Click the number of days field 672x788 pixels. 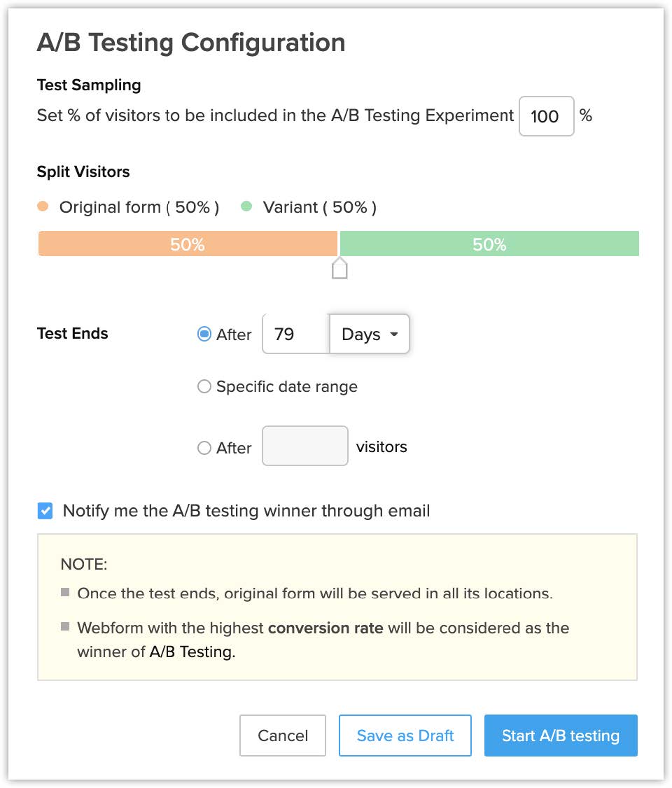pyautogui.click(x=295, y=335)
